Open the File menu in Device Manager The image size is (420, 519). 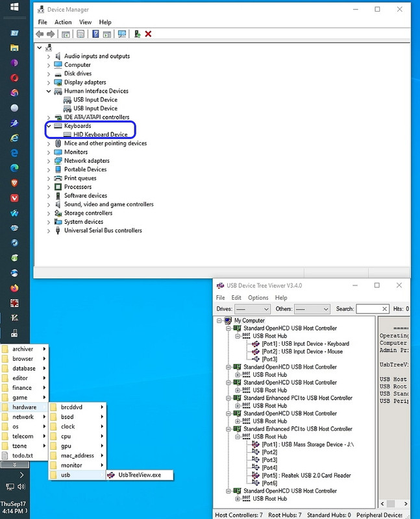coord(42,22)
